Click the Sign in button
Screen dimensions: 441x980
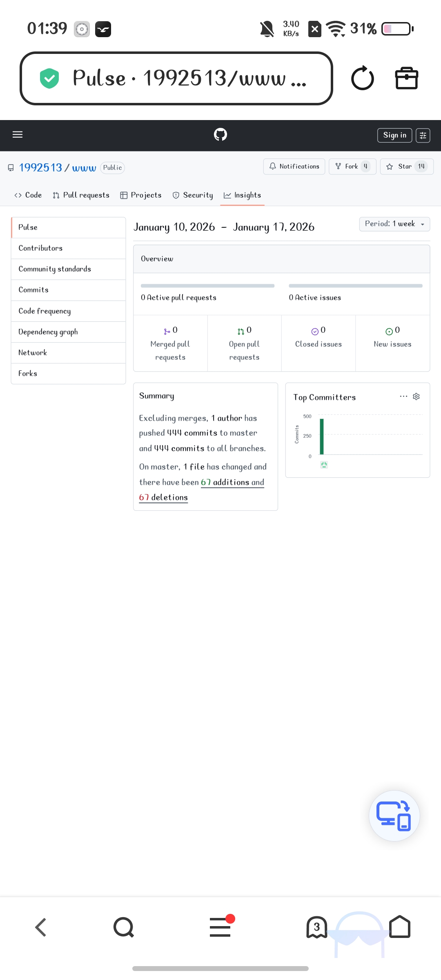click(x=394, y=135)
